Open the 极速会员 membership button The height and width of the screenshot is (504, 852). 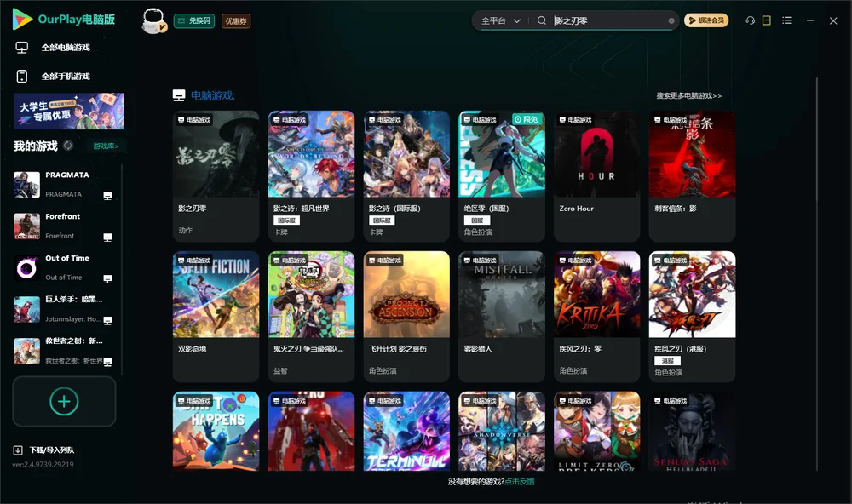[706, 20]
